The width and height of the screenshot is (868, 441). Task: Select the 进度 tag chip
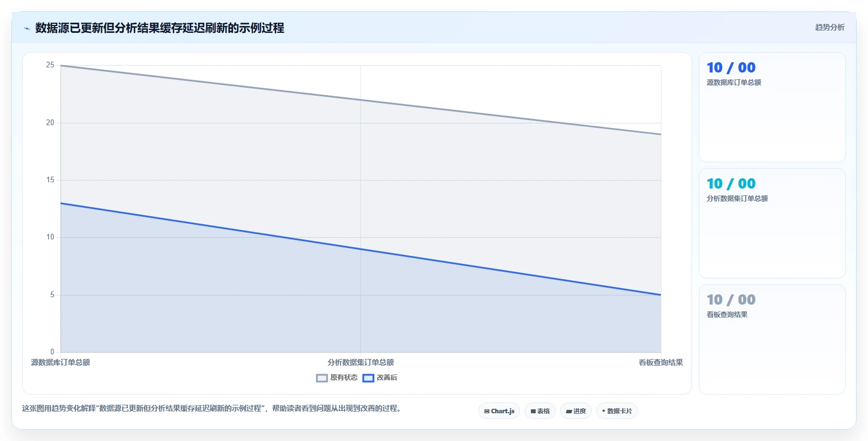pyautogui.click(x=575, y=411)
